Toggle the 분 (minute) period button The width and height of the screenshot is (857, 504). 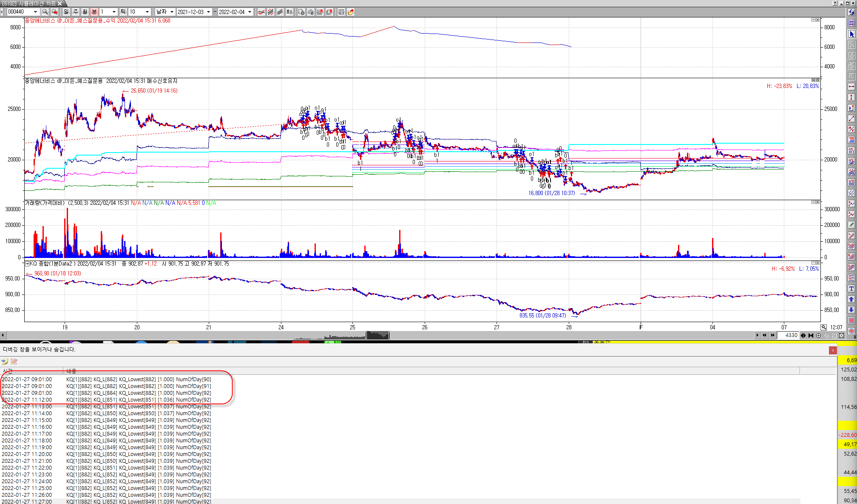click(94, 12)
